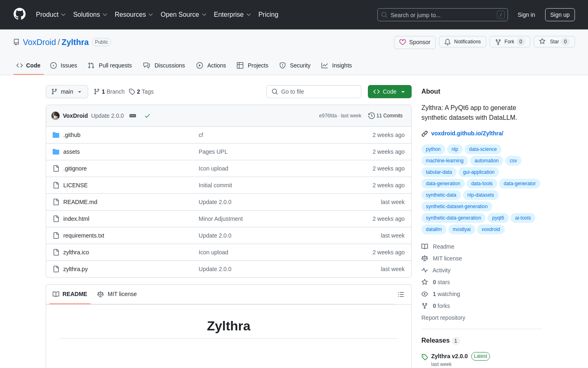
Task: View the 1 watching link
Action: point(441,294)
